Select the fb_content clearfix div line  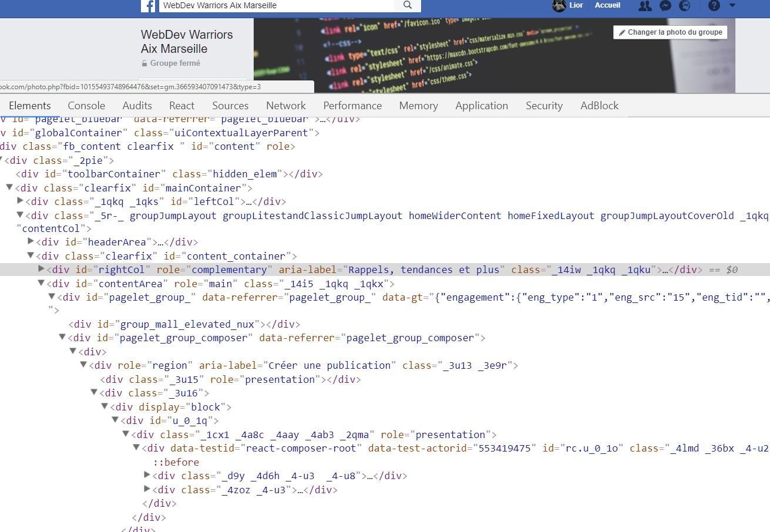(147, 146)
